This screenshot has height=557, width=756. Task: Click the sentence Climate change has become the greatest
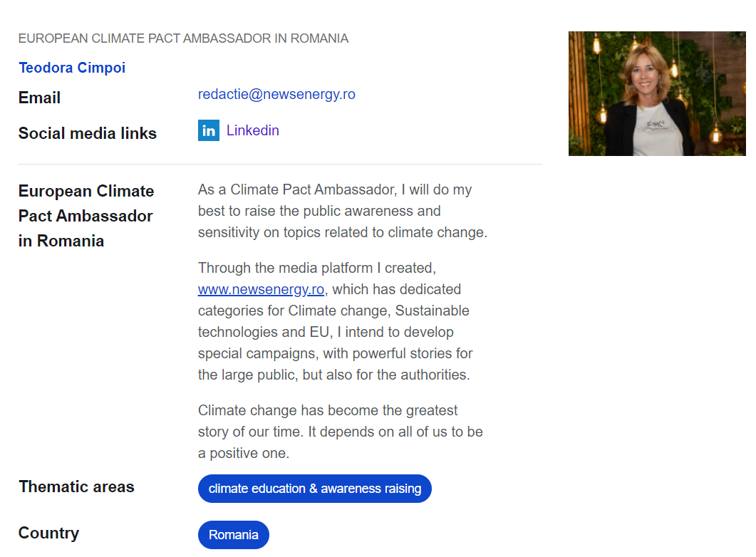(327, 410)
